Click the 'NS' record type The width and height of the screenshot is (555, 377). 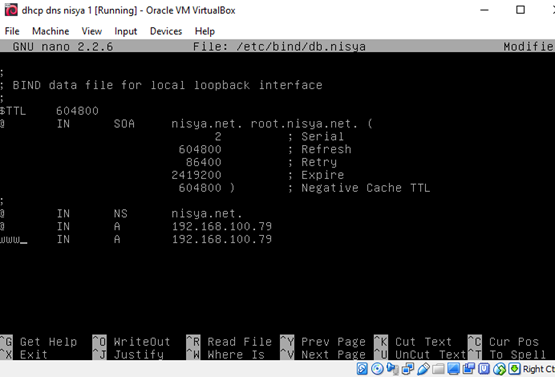coord(120,213)
